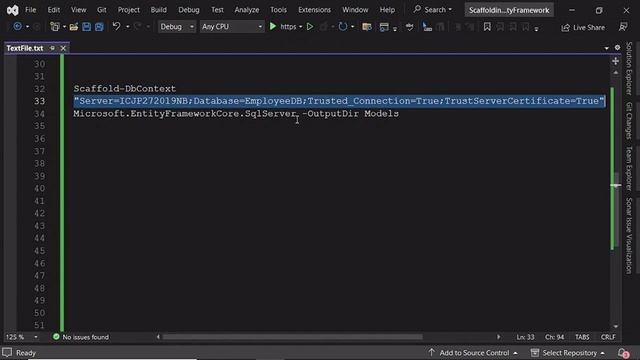Viewport: 640px width, 360px height.
Task: Open notifications bell in status bar
Action: tap(622, 353)
